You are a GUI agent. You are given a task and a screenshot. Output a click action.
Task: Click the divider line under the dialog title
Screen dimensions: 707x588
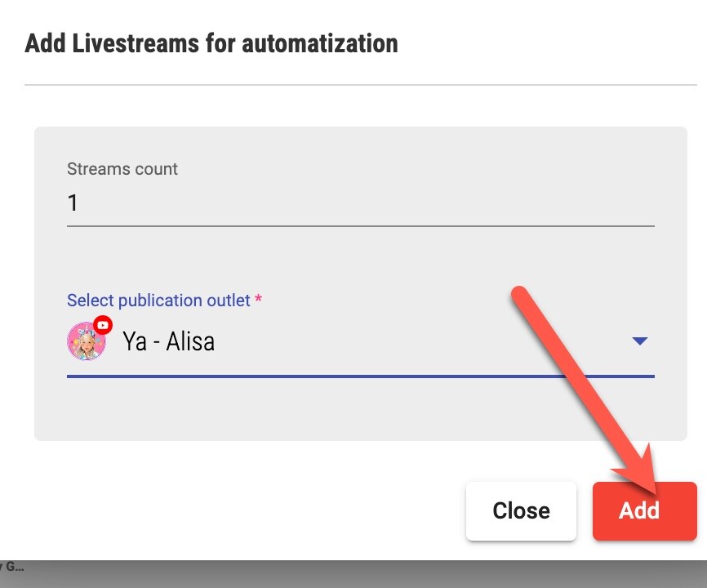[359, 85]
